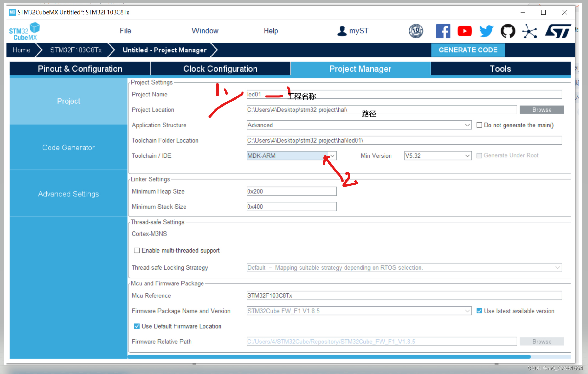This screenshot has height=374, width=588.
Task: Open the GitHub icon link
Action: (x=508, y=31)
